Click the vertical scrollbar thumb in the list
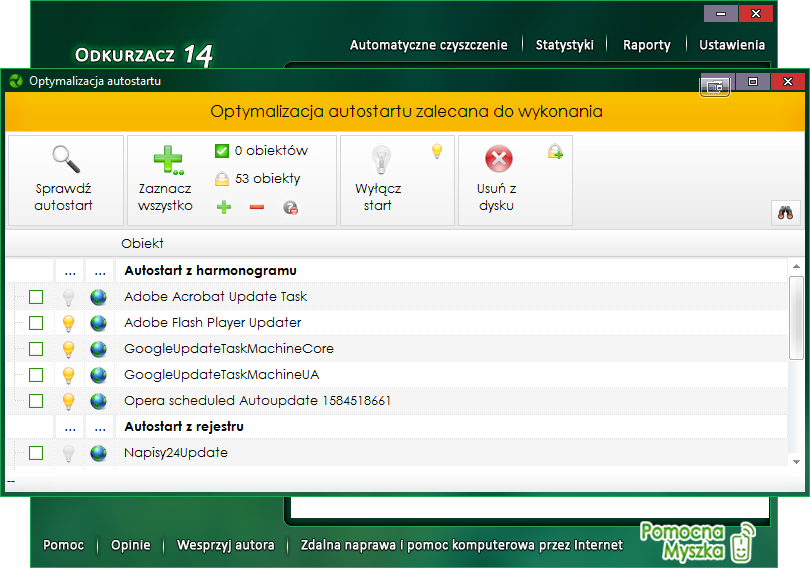810x568 pixels. coord(796,318)
